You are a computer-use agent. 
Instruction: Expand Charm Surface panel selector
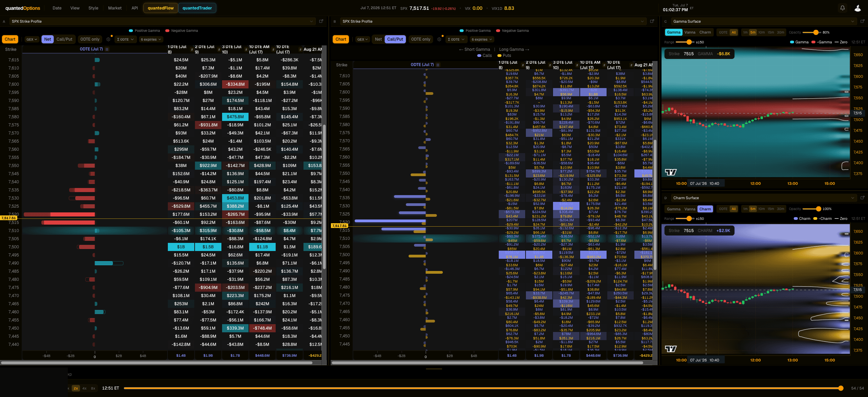(764, 198)
